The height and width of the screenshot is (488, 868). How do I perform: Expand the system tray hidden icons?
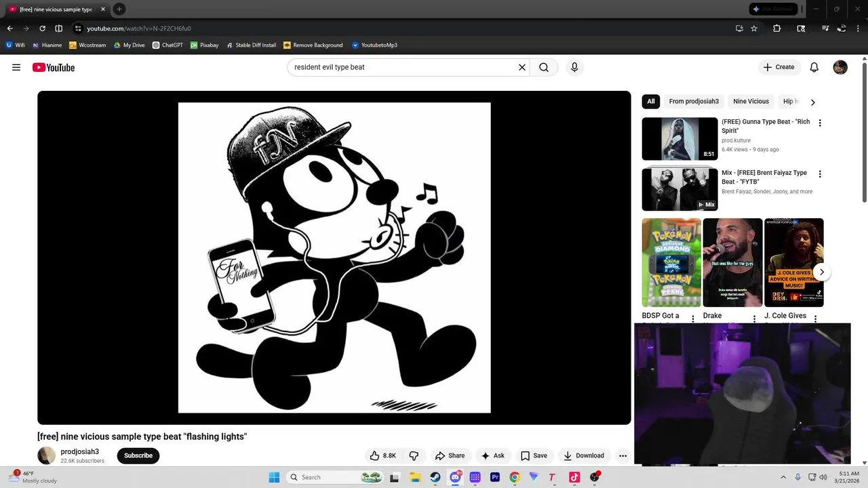(x=783, y=477)
